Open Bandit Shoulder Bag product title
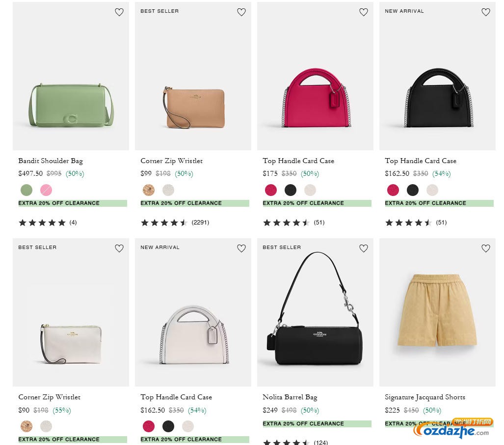 [x=51, y=161]
